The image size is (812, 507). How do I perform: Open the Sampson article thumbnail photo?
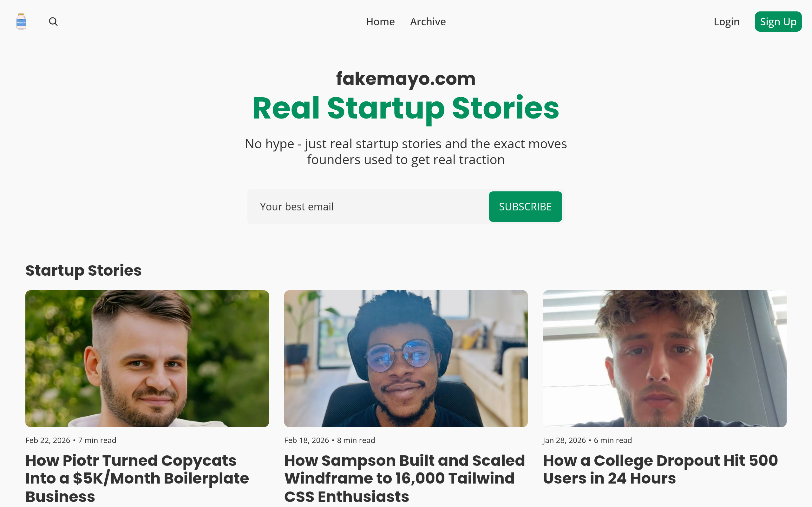point(406,358)
